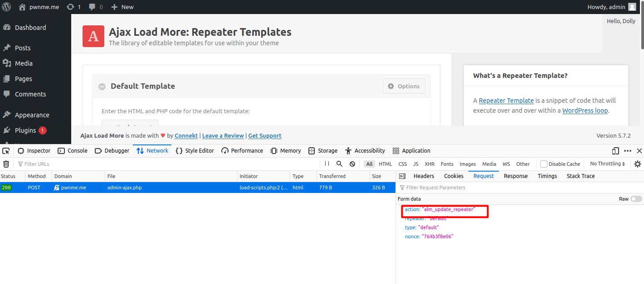Filter requests by Images
The image size is (644, 284).
(x=468, y=164)
